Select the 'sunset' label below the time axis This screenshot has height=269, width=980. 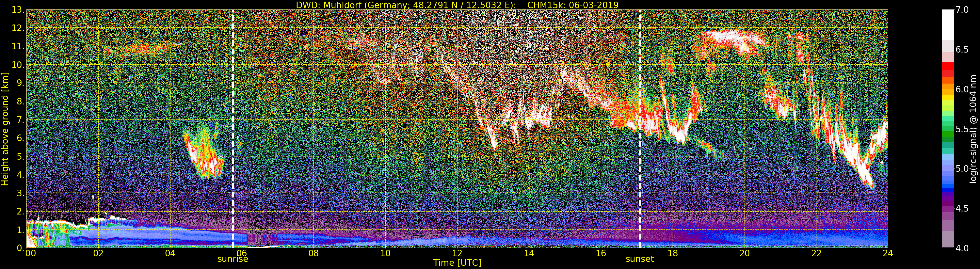639,259
